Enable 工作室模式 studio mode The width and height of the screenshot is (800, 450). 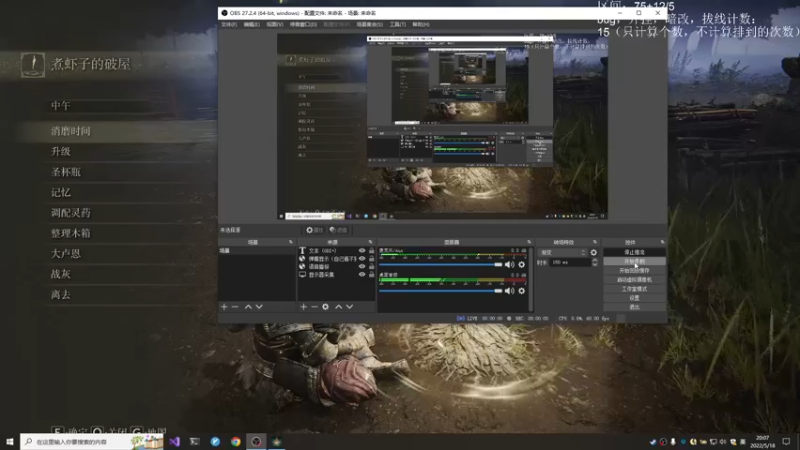(x=634, y=289)
